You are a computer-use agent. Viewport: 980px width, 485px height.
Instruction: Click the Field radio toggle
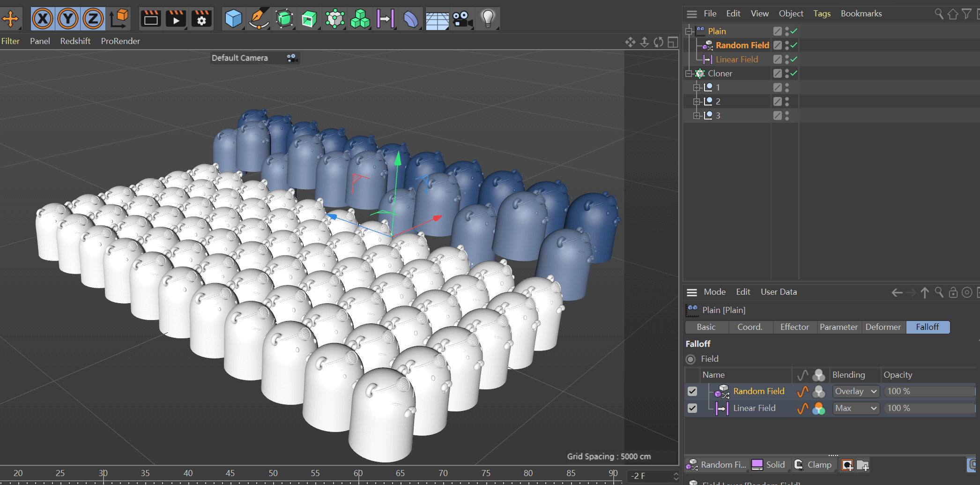click(x=690, y=359)
